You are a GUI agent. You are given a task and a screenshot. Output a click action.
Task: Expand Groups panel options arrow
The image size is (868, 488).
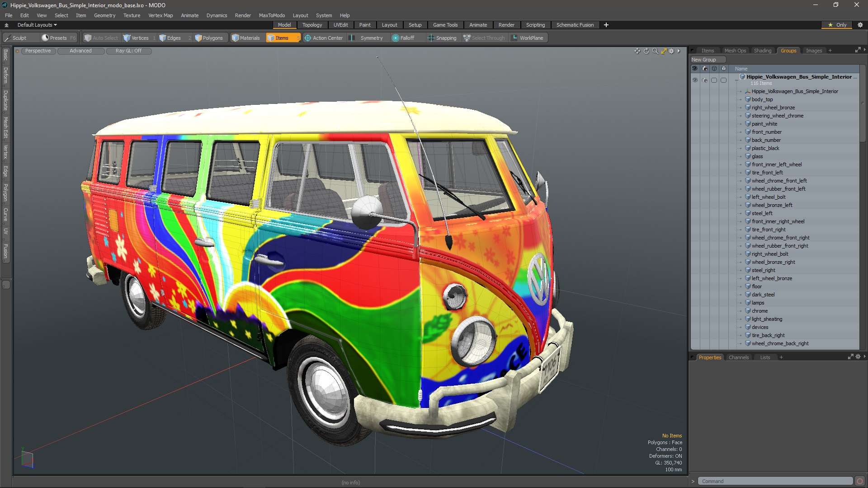click(864, 50)
